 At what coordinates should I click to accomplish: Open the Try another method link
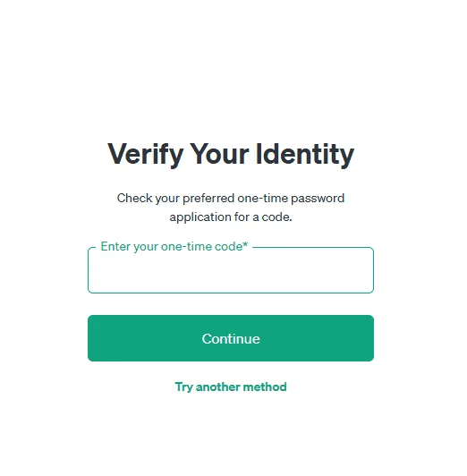231,387
